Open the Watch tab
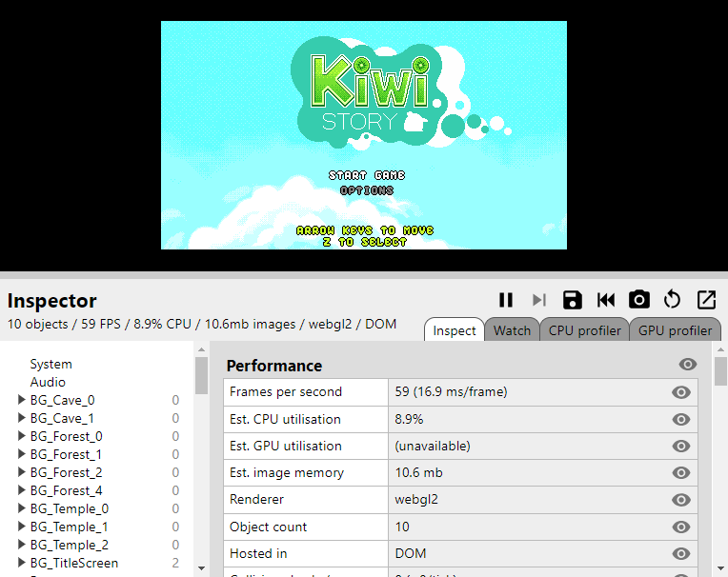 (x=512, y=330)
